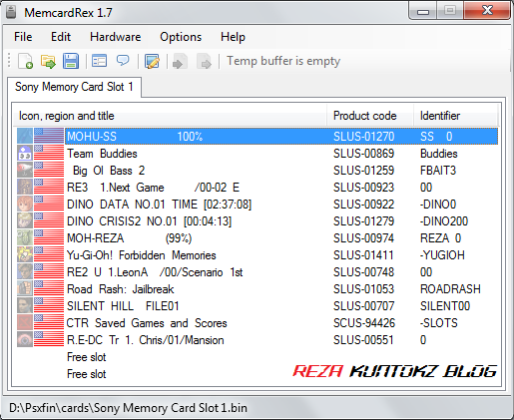Click 'Temp buffer is empty' toolbar label
This screenshot has width=514, height=420.
pos(283,61)
